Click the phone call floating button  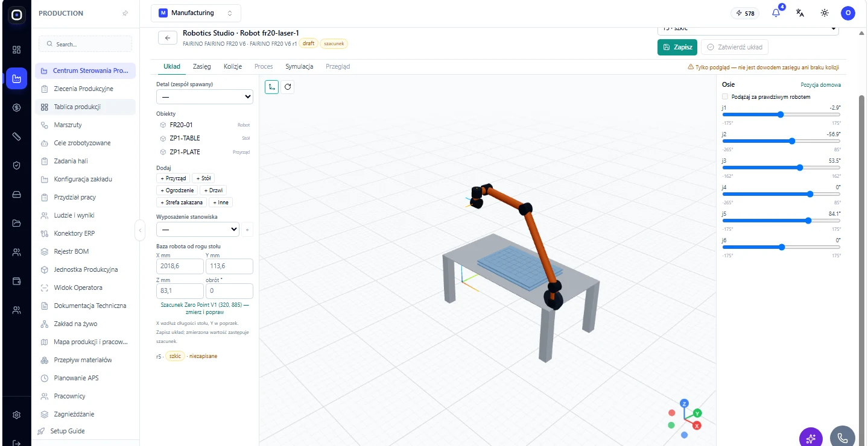click(x=843, y=438)
